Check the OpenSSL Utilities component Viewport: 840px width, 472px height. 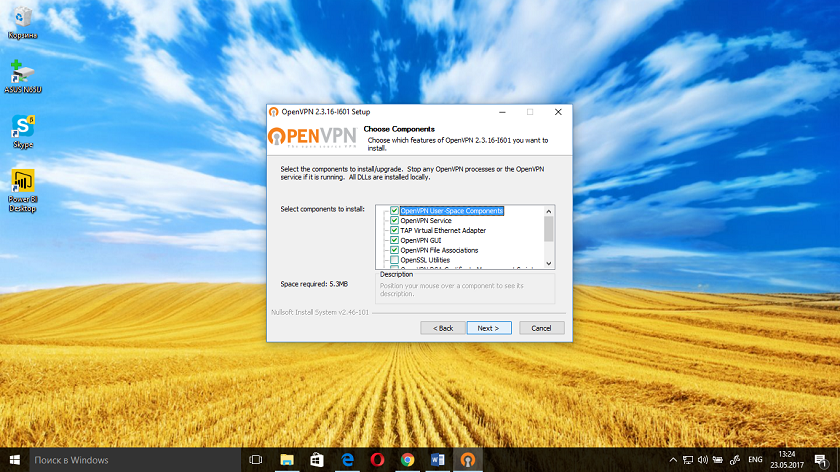(394, 260)
